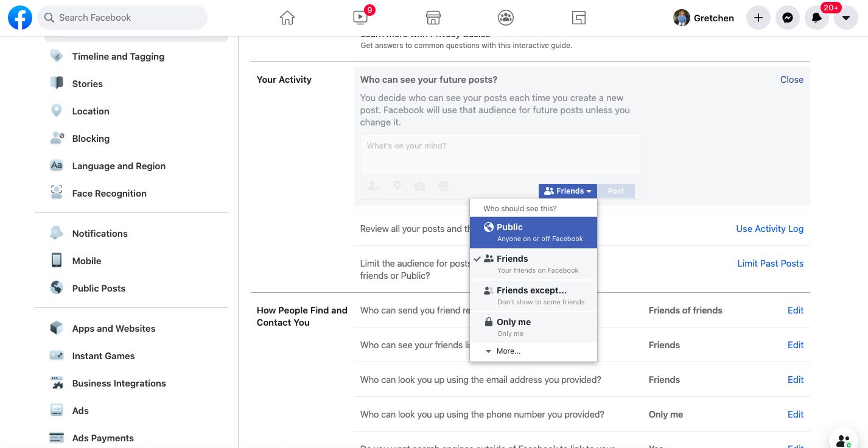This screenshot has height=448, width=868.
Task: Open the account dropdown arrow
Action: coord(846,18)
